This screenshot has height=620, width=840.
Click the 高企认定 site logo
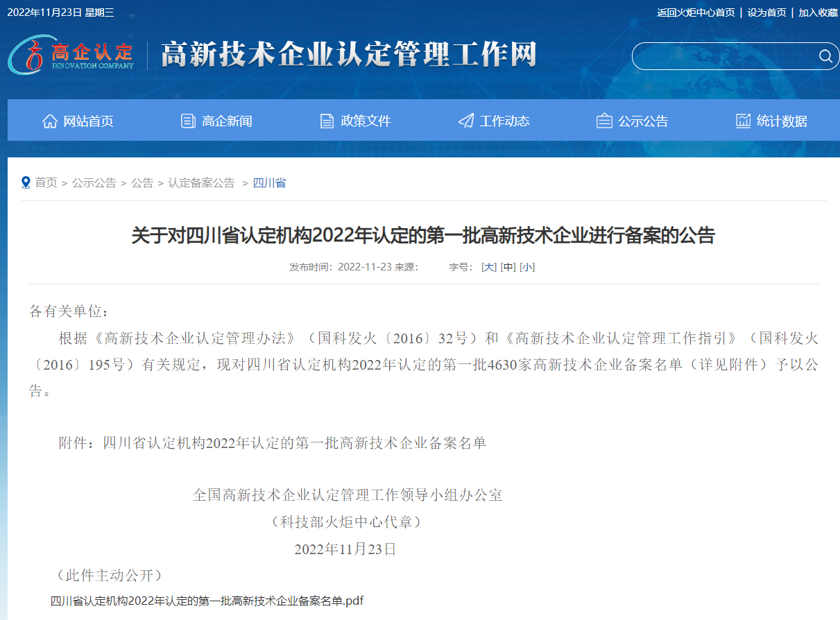(x=71, y=55)
